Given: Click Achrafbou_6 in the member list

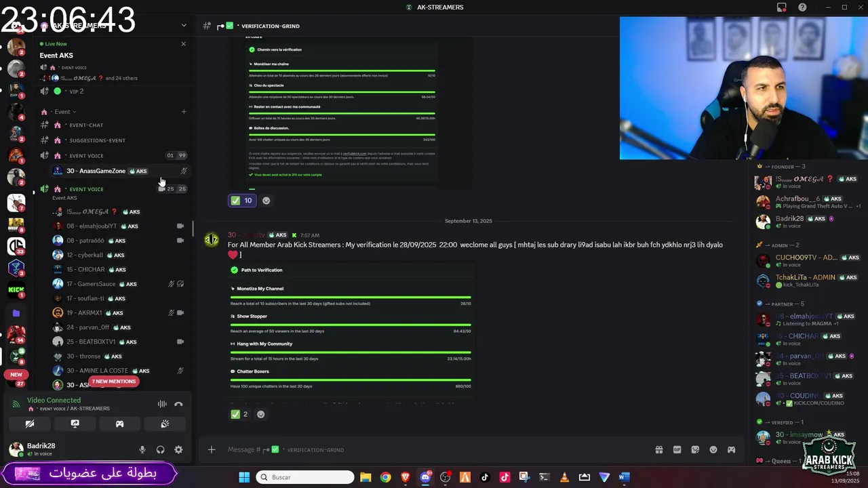Looking at the screenshot, I should 808,202.
